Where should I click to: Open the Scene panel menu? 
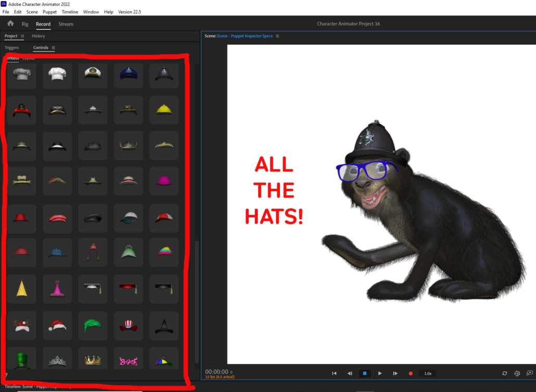[x=277, y=36]
